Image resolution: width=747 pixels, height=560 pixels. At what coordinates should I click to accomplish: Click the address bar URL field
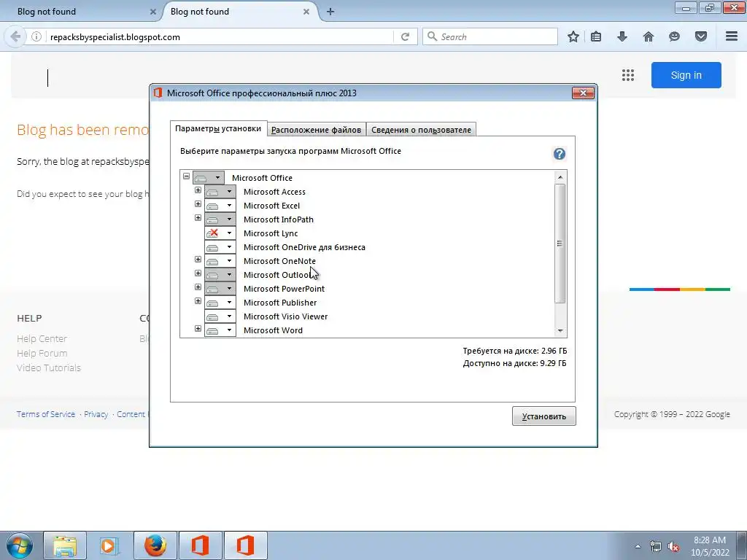click(219, 36)
